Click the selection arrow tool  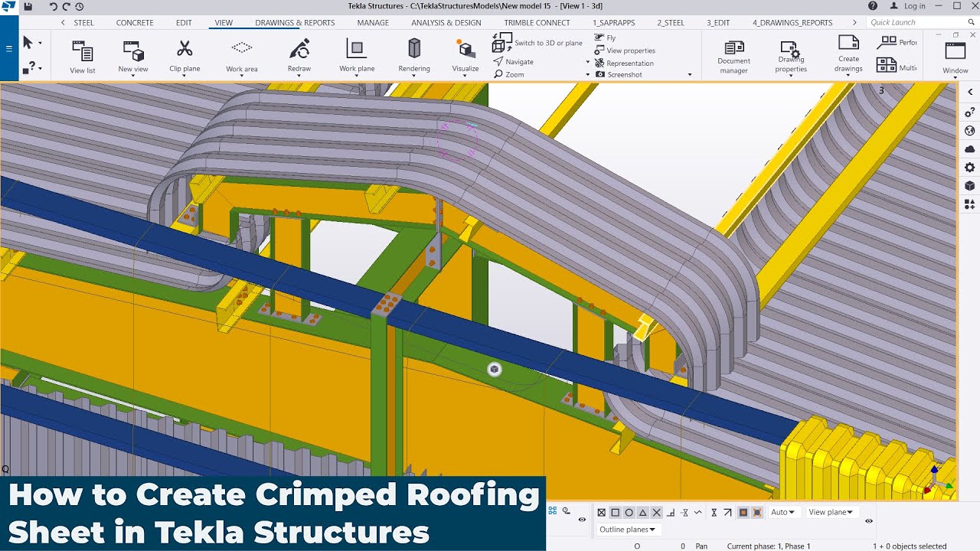28,42
